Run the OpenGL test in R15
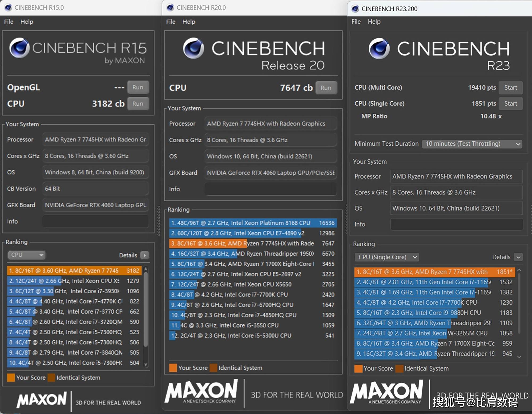This screenshot has height=414, width=532. click(x=138, y=87)
